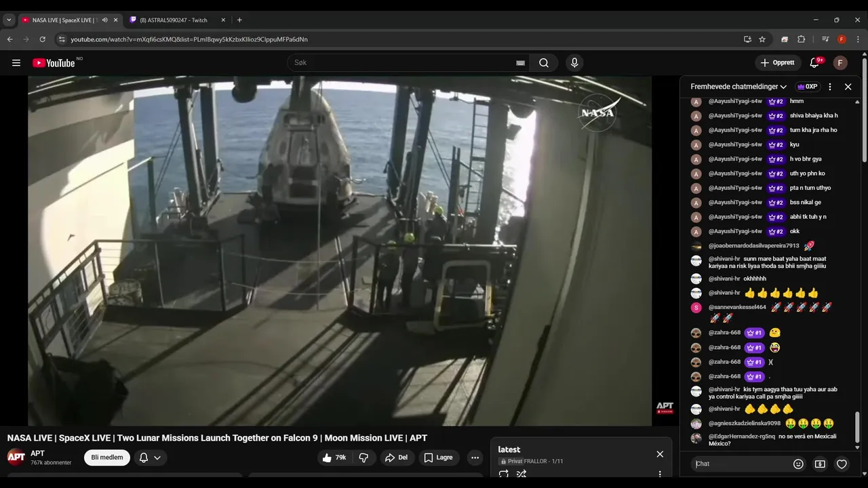
Task: Click the '767k abonnenter' subscriber count
Action: point(51,463)
